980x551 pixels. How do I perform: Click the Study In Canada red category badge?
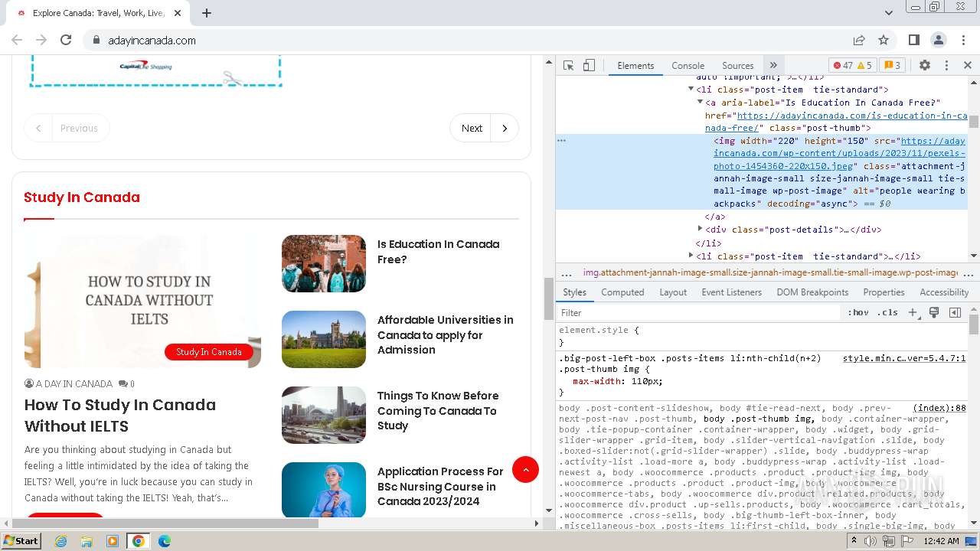point(209,352)
